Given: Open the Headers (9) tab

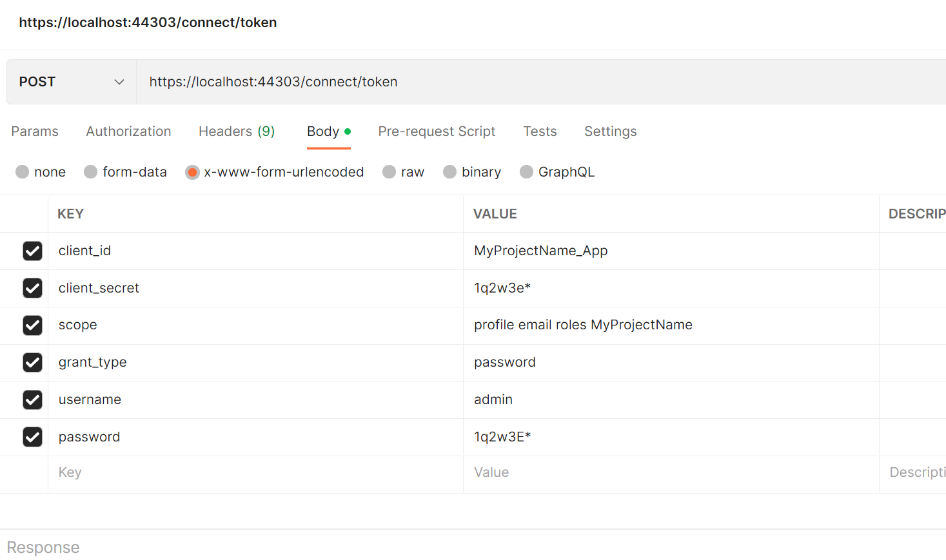Looking at the screenshot, I should click(237, 131).
